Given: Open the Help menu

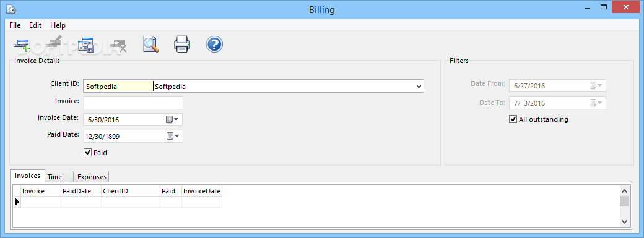Looking at the screenshot, I should coord(58,25).
